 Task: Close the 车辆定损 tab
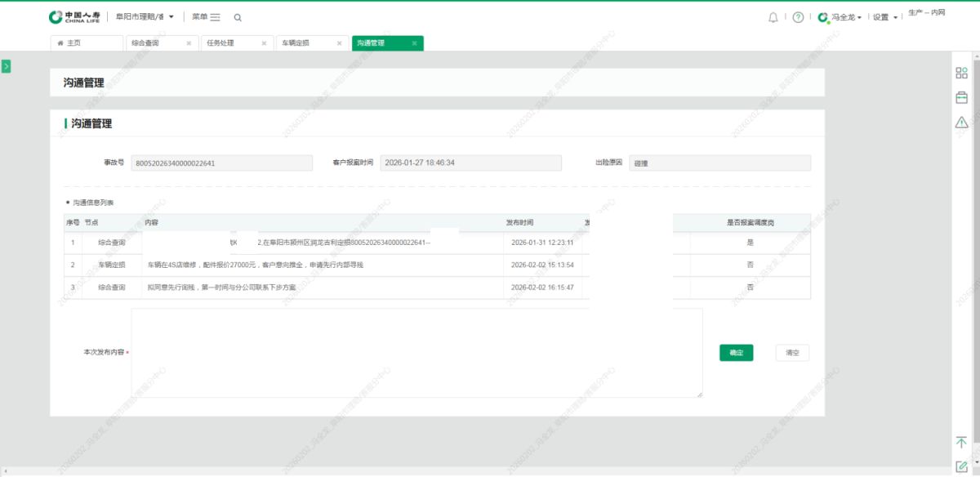(339, 43)
